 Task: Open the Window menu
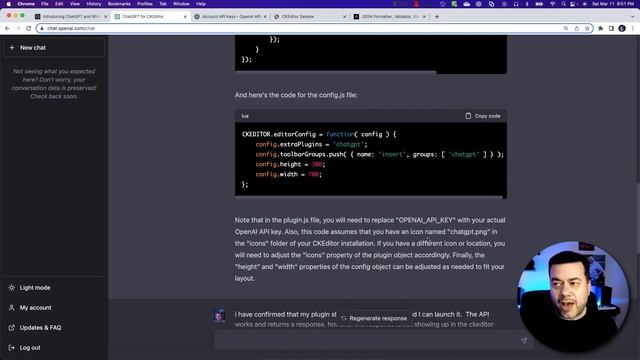[x=181, y=4]
